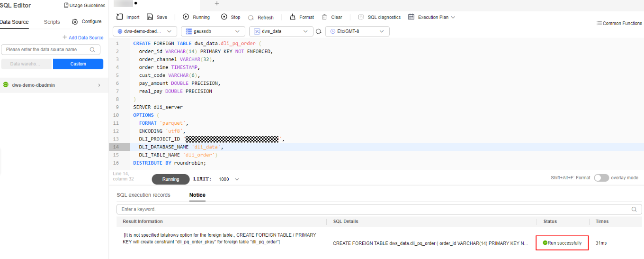
Task: Toggle the overlay mode switch
Action: (601, 177)
